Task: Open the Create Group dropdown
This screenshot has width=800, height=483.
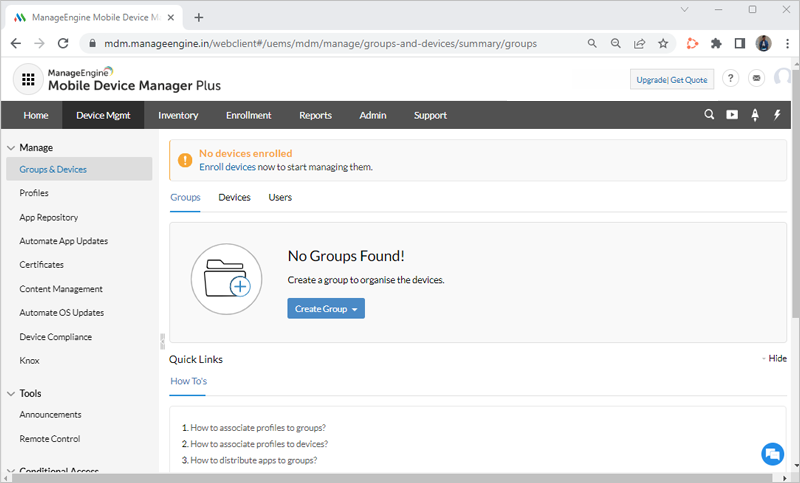Action: coord(326,309)
